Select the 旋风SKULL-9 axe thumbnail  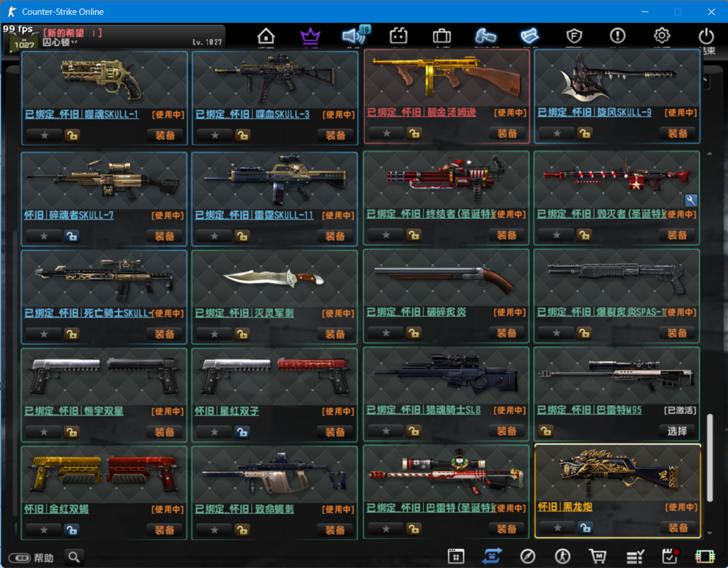click(617, 77)
